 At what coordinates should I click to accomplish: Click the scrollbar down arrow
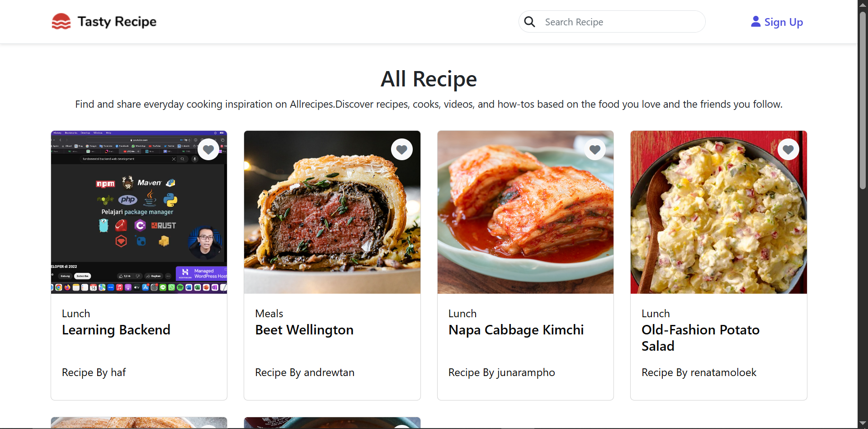(x=863, y=423)
